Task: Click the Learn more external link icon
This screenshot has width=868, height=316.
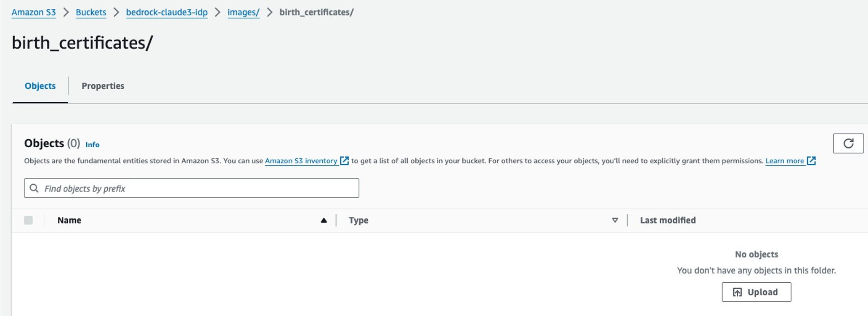Action: point(811,161)
